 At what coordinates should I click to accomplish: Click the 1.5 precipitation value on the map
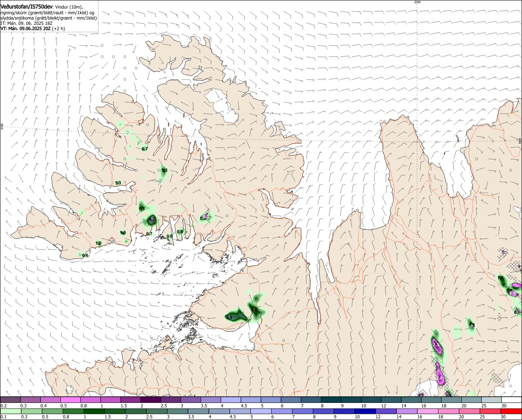click(x=123, y=232)
